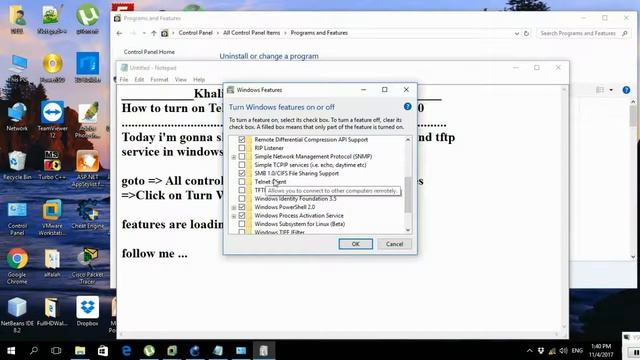Open Control Panel Home link
The image size is (640, 360).
[x=149, y=52]
